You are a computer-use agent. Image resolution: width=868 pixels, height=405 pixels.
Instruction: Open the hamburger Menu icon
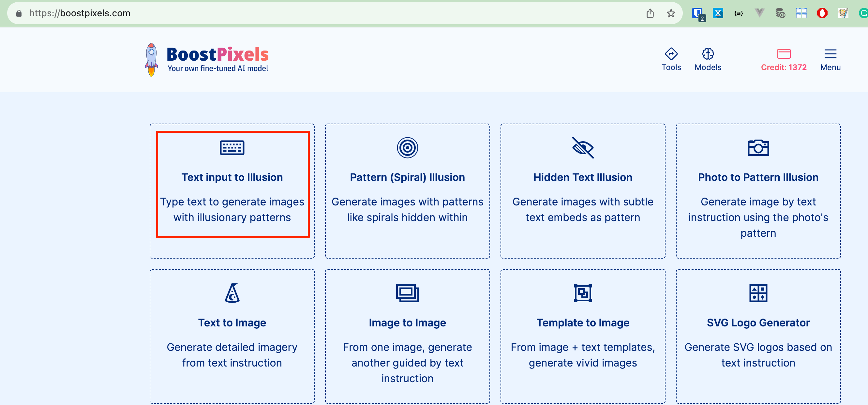click(x=830, y=54)
